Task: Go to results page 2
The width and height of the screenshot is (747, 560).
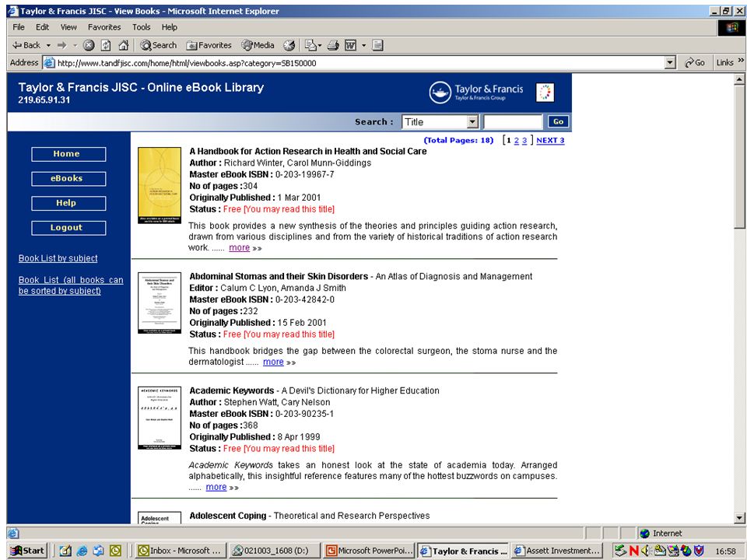Action: 517,141
